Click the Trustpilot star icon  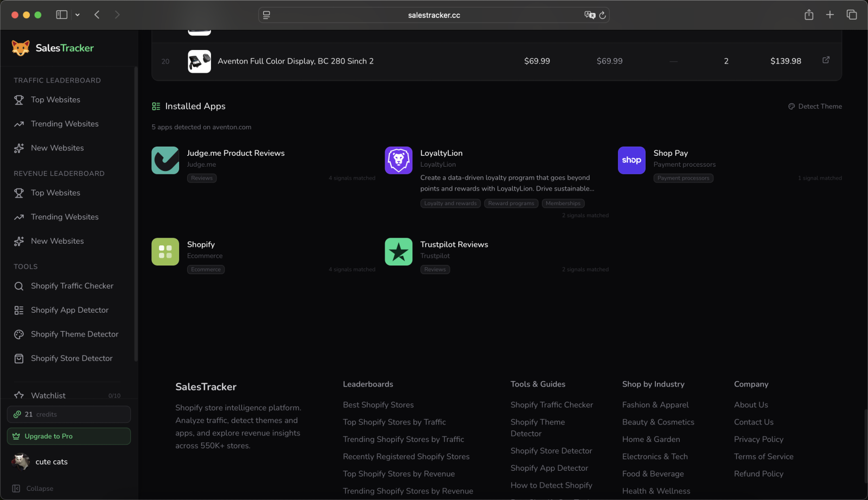[398, 251]
